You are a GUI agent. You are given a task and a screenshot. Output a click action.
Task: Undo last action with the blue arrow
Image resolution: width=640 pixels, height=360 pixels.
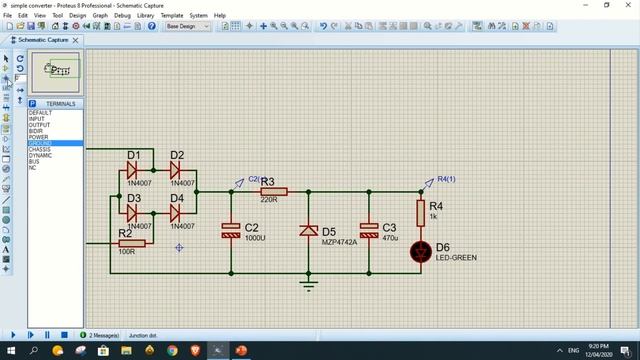click(x=323, y=26)
